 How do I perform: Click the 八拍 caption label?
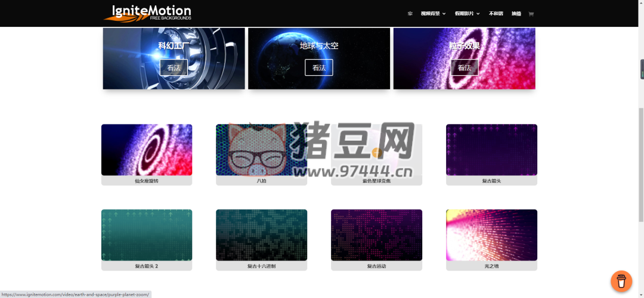[x=262, y=181]
